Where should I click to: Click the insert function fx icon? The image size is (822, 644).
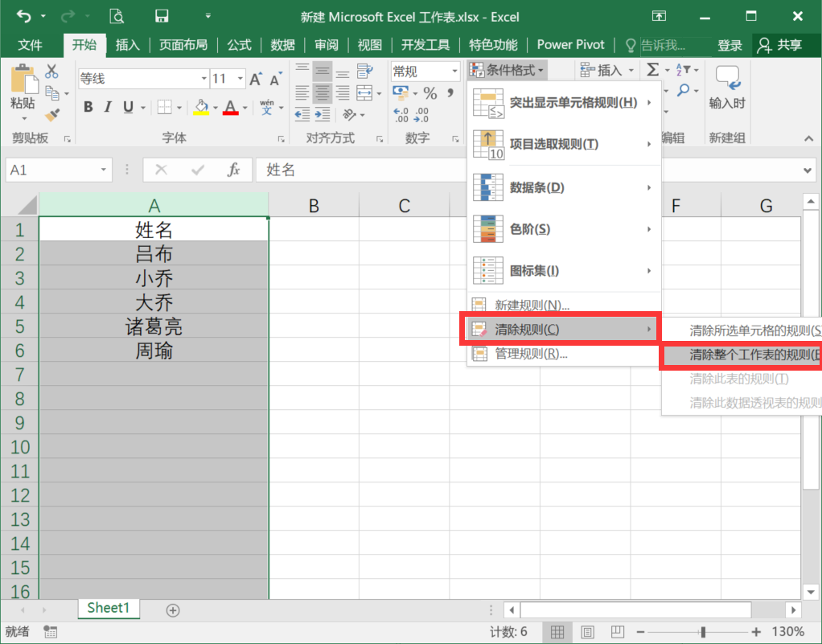point(233,170)
